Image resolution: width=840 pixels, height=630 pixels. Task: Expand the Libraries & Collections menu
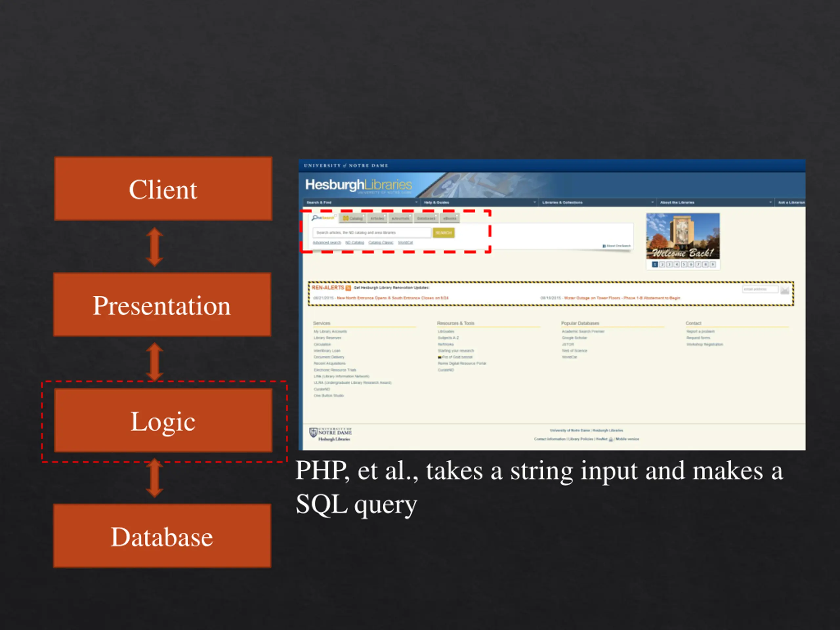tap(597, 202)
